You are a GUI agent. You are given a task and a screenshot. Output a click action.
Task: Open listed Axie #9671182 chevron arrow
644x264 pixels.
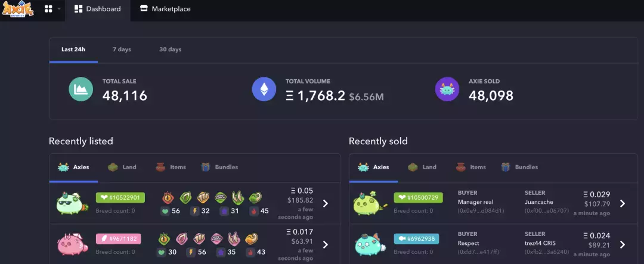326,244
